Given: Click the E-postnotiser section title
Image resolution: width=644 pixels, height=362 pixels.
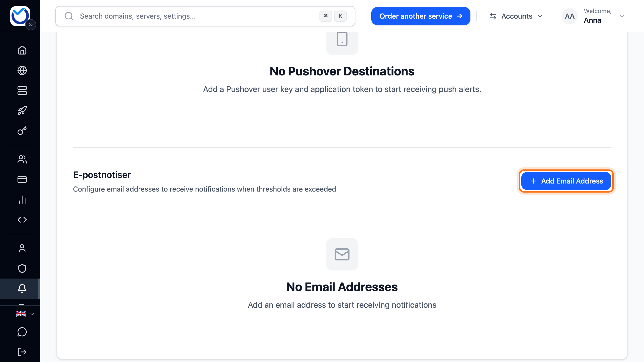Looking at the screenshot, I should tap(102, 175).
